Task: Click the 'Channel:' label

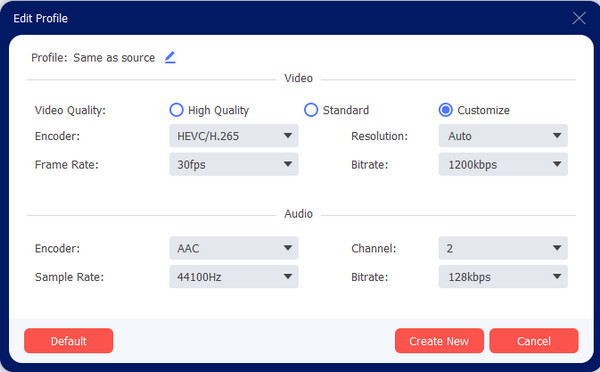Action: [x=373, y=249]
